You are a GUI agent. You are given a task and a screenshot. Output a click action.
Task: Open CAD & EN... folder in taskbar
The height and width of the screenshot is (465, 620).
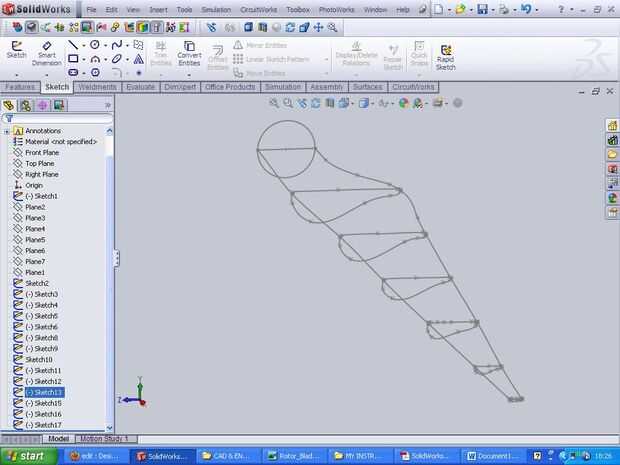228,456
